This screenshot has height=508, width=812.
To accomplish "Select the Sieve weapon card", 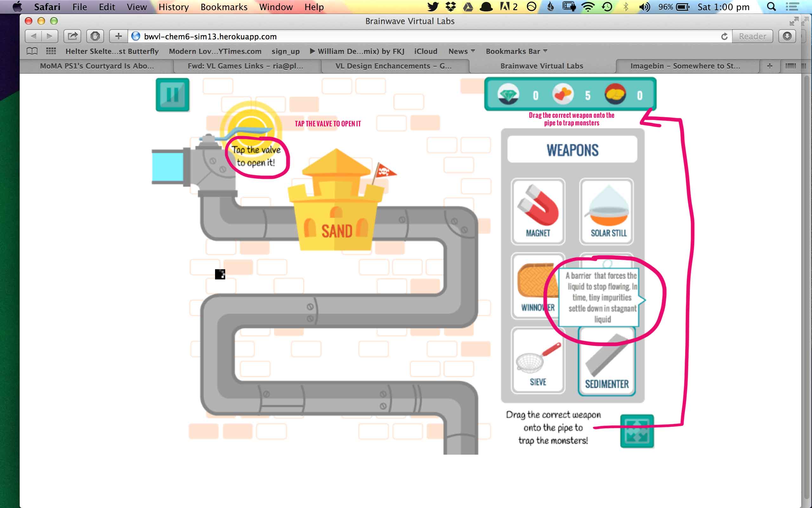I will coord(538,360).
